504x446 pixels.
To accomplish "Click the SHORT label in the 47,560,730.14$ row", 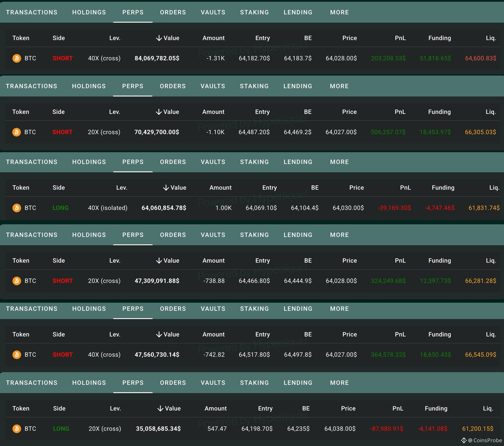I will [x=63, y=355].
